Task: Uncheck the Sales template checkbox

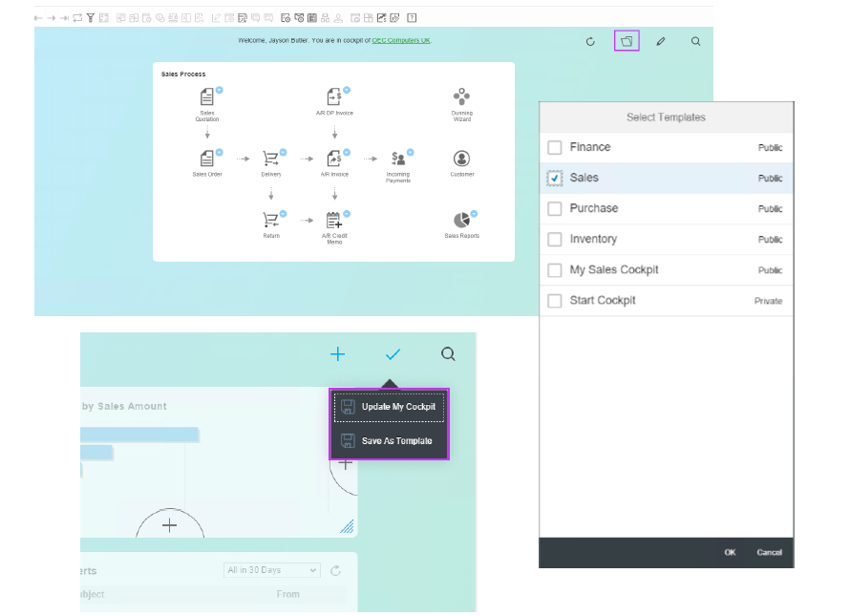Action: click(555, 178)
